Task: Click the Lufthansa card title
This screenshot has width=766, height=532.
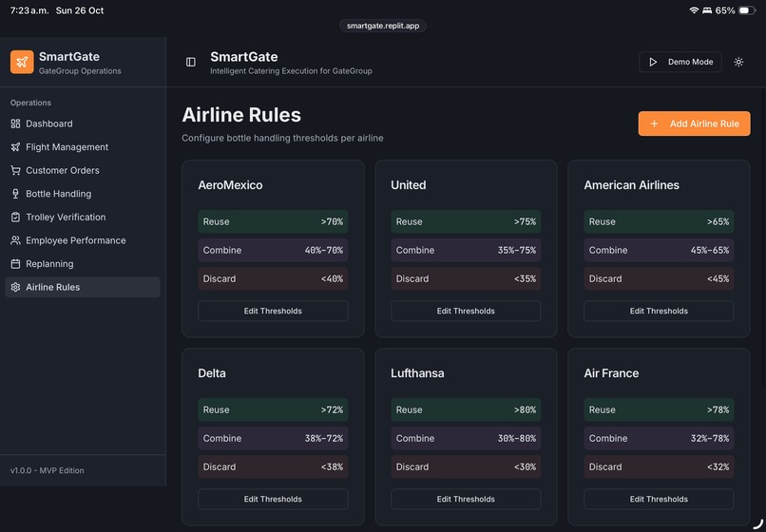Action: 417,373
